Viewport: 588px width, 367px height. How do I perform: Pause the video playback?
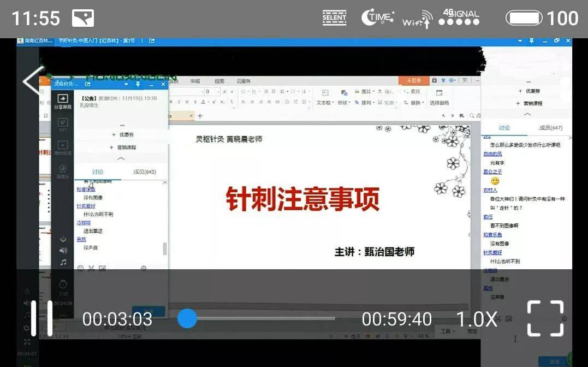pos(41,318)
